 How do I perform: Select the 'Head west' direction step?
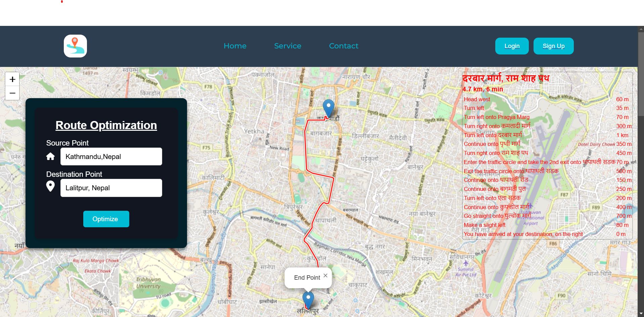point(547,99)
